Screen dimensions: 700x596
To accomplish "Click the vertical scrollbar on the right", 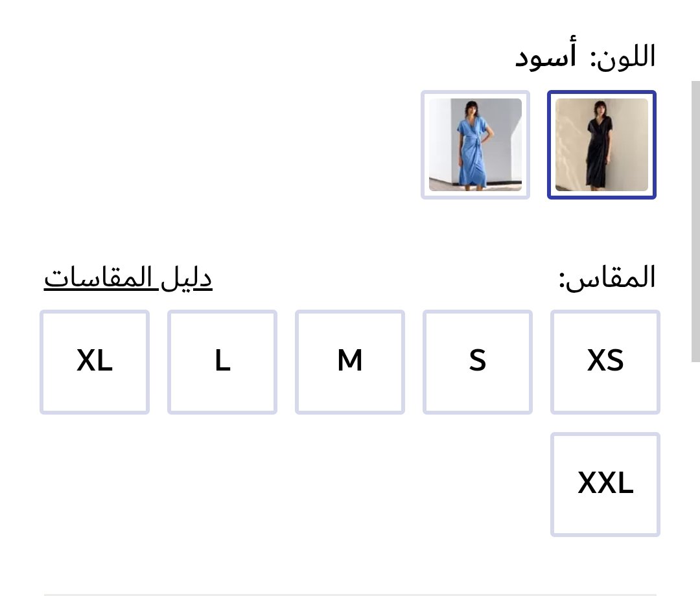I will [x=695, y=220].
